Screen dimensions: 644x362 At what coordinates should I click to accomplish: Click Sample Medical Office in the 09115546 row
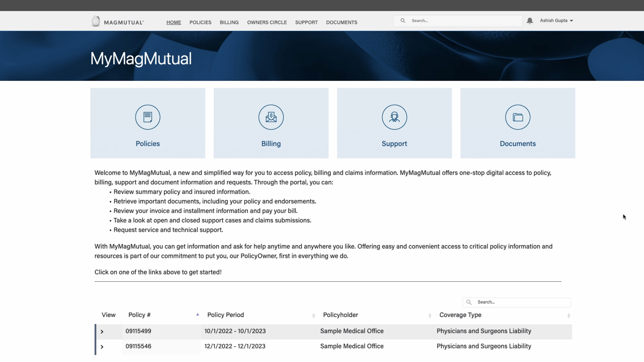click(x=352, y=346)
